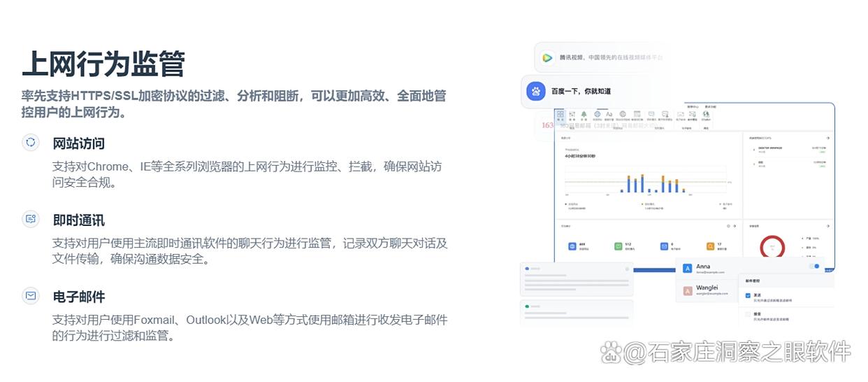Uncheck the checked blue mail control checkbox
Viewport: 868px width, 382px height.
click(748, 296)
